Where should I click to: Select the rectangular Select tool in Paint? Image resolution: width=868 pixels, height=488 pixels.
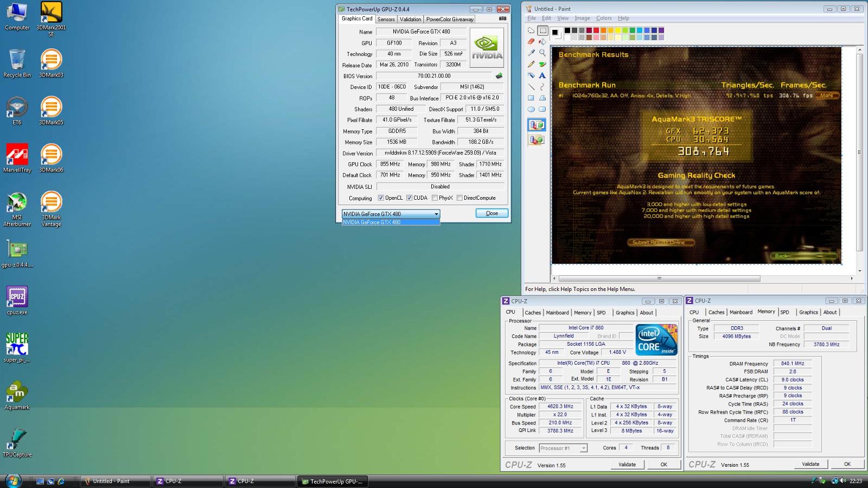(x=542, y=30)
